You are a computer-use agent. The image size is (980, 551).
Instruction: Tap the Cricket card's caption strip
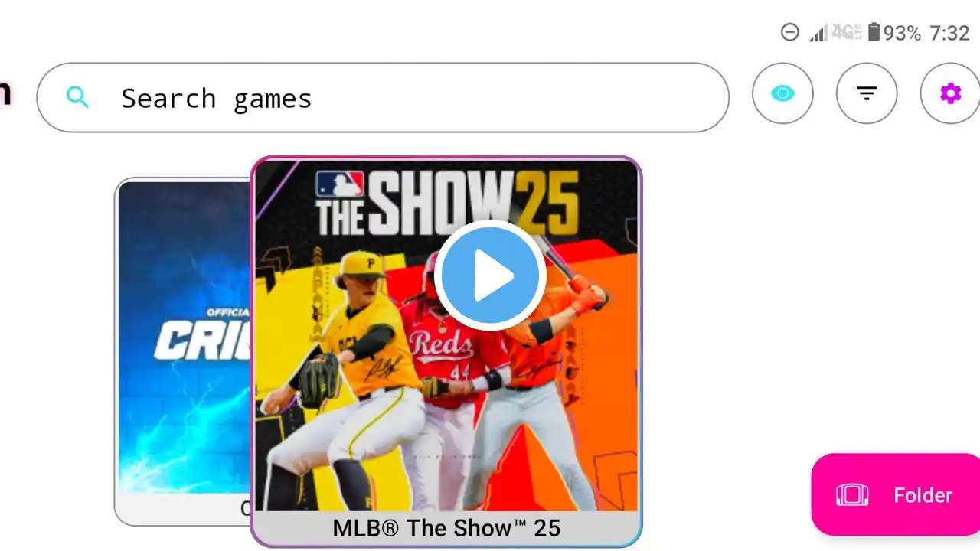click(x=184, y=509)
